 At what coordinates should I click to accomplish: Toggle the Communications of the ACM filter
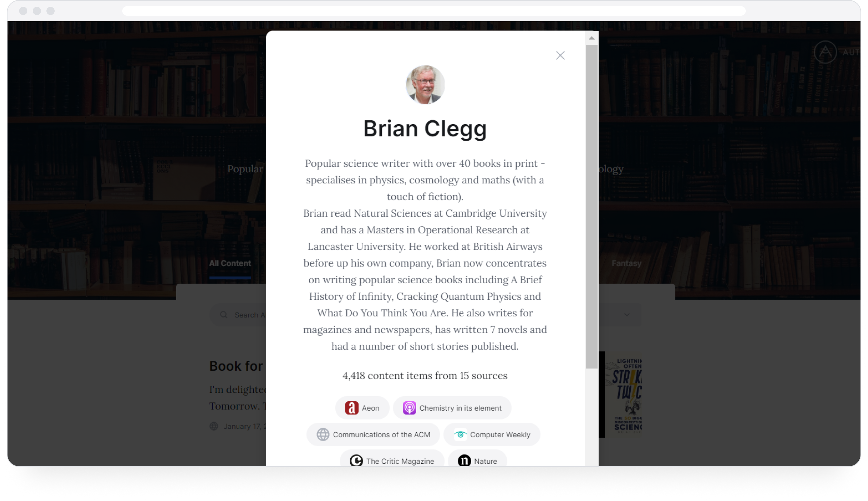(x=372, y=434)
